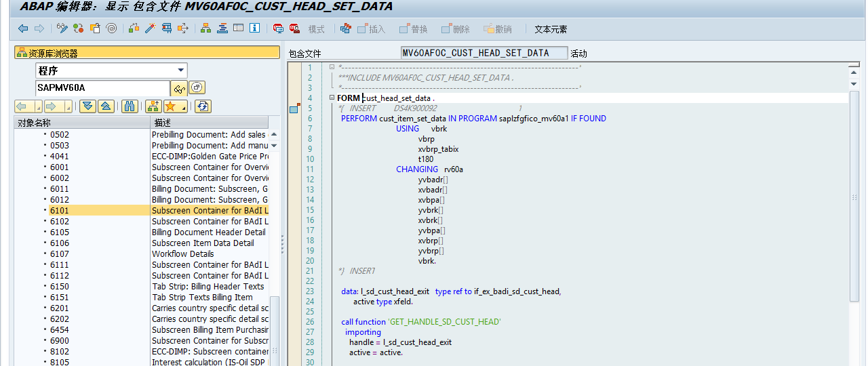
Task: Select screen 6106 Subscreen Item Data Detail
Action: tap(142, 243)
